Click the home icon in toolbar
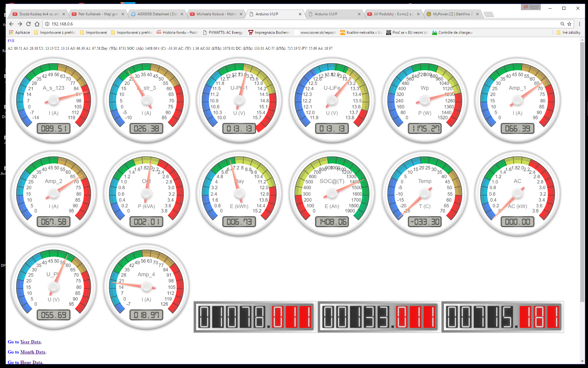The height and width of the screenshot is (368, 588). pyautogui.click(x=37, y=24)
